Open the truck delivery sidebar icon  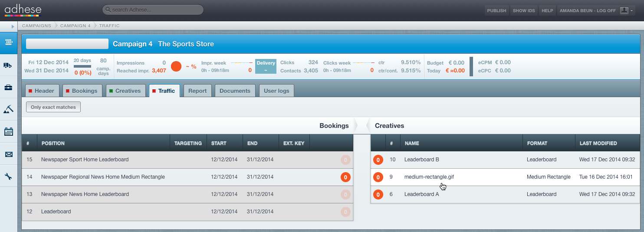click(9, 65)
